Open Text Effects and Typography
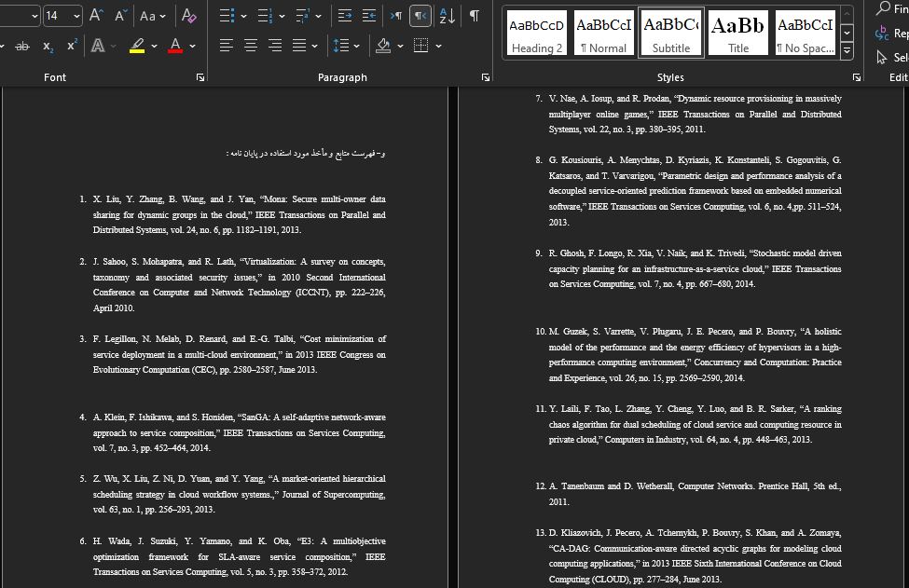The height and width of the screenshot is (588, 909). point(98,45)
